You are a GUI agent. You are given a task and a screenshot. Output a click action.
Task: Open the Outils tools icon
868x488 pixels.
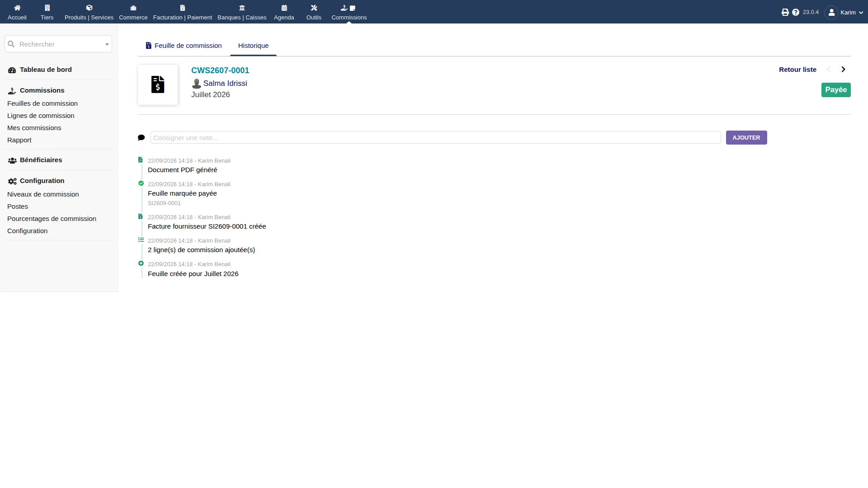(314, 8)
